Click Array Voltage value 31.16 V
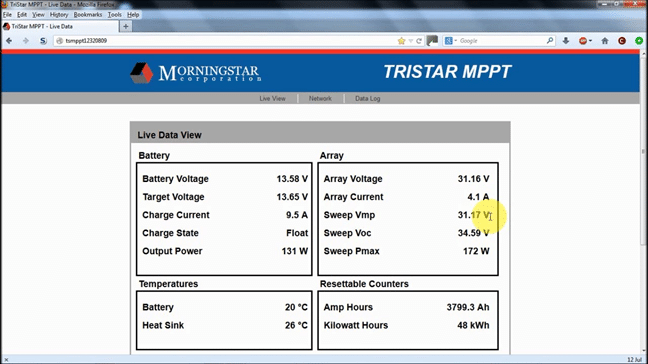Image resolution: width=648 pixels, height=364 pixels. click(x=474, y=179)
